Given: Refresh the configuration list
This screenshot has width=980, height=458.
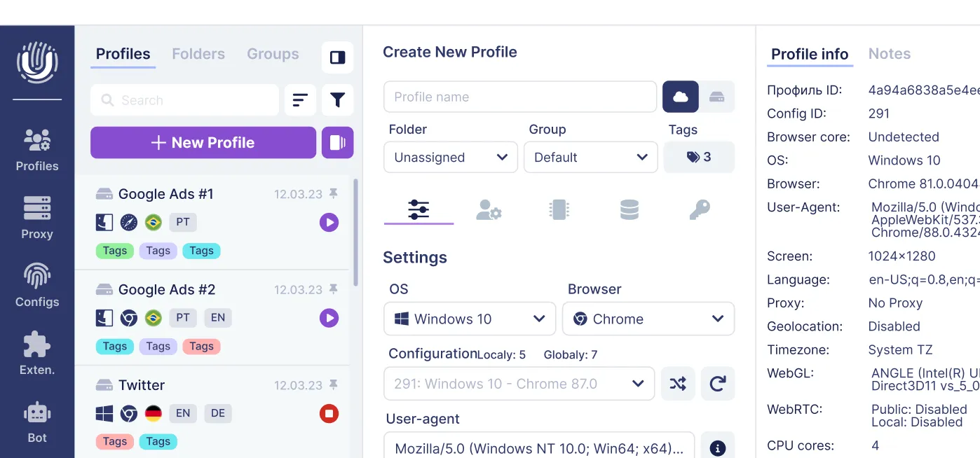Looking at the screenshot, I should [x=717, y=384].
